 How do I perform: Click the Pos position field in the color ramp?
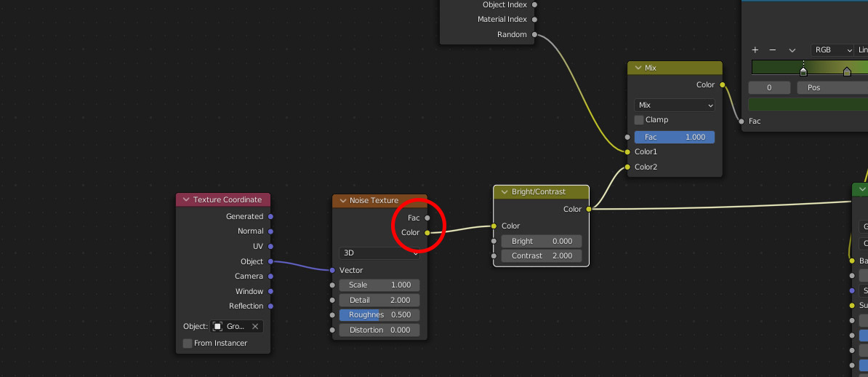click(x=832, y=87)
